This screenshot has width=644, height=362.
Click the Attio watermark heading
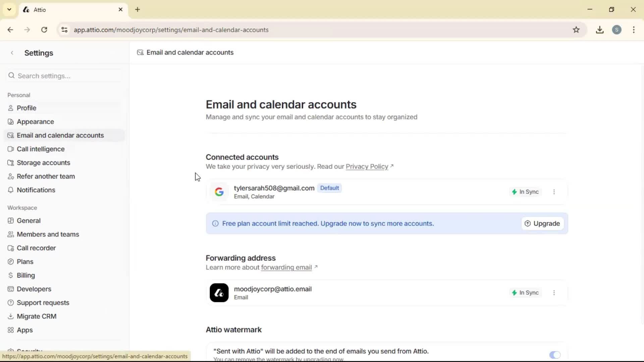233,330
